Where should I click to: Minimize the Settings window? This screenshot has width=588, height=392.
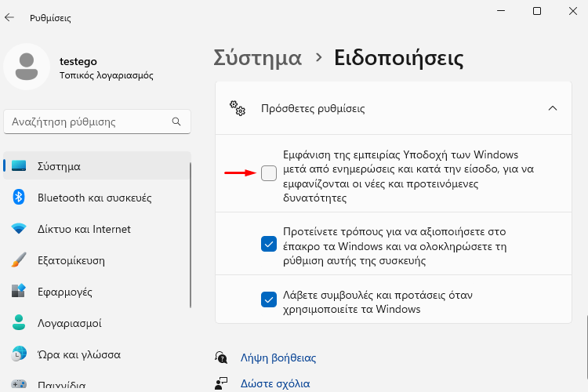(501, 11)
